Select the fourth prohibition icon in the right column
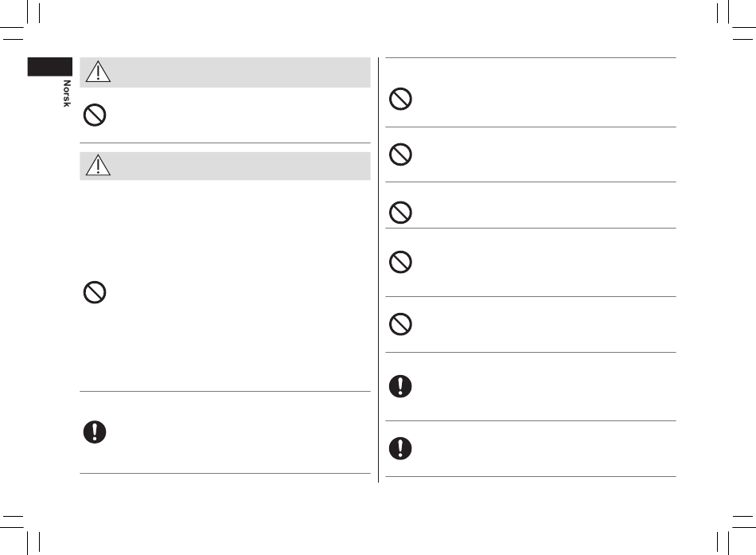 [400, 262]
